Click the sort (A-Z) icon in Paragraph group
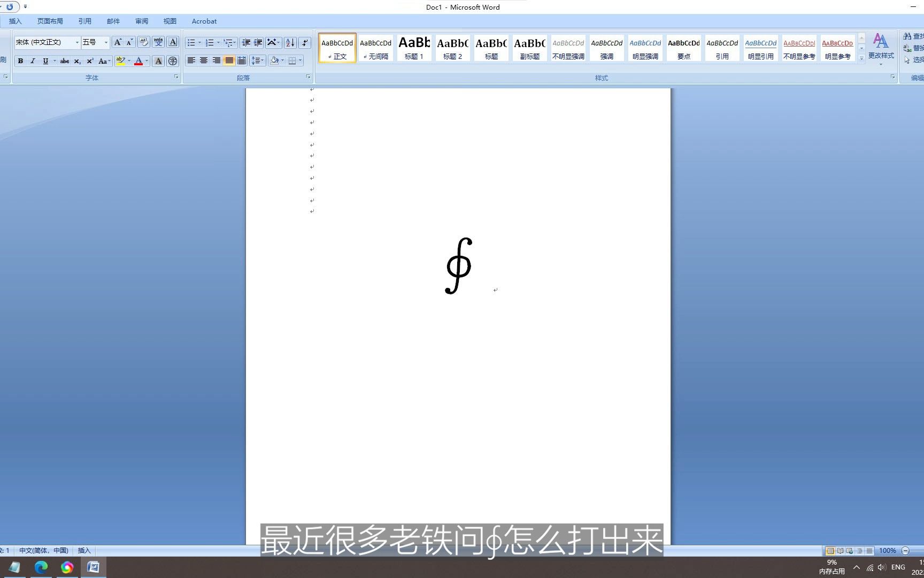 pyautogui.click(x=290, y=42)
